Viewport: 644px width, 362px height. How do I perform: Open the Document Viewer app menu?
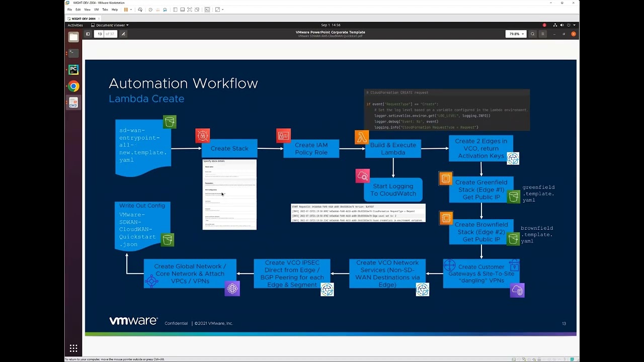point(110,25)
